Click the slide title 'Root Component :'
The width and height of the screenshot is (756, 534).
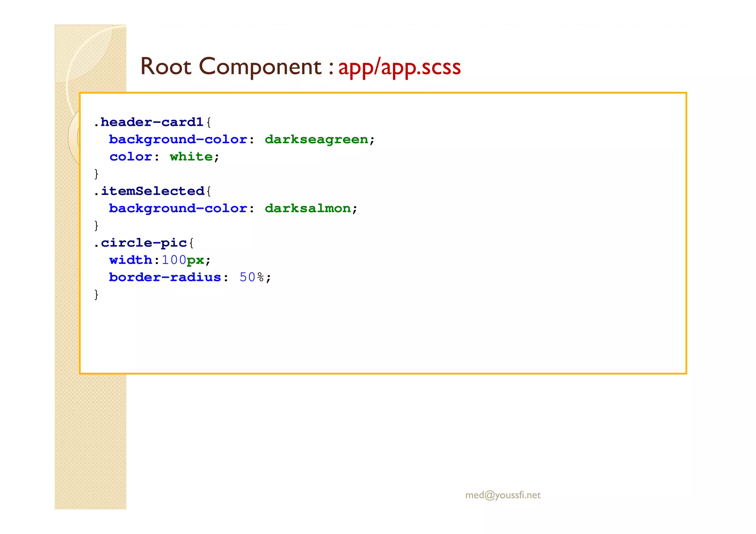point(237,67)
